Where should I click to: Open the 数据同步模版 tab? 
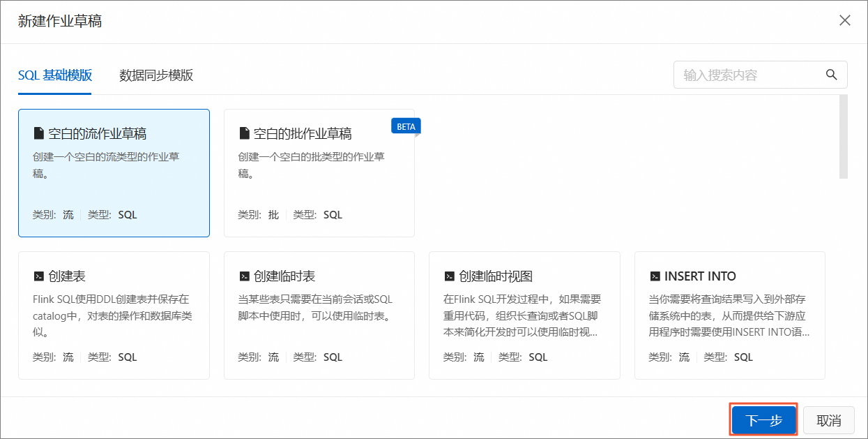click(156, 75)
